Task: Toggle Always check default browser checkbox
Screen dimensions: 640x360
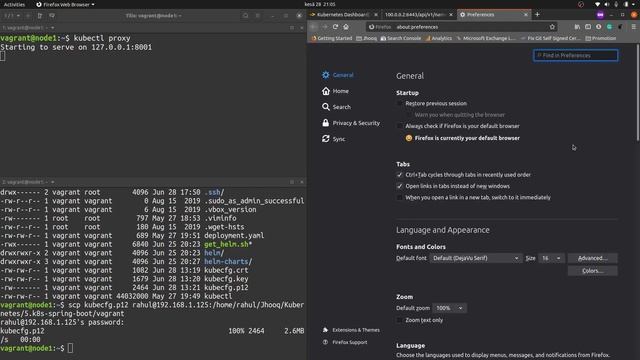Action: pyautogui.click(x=400, y=126)
